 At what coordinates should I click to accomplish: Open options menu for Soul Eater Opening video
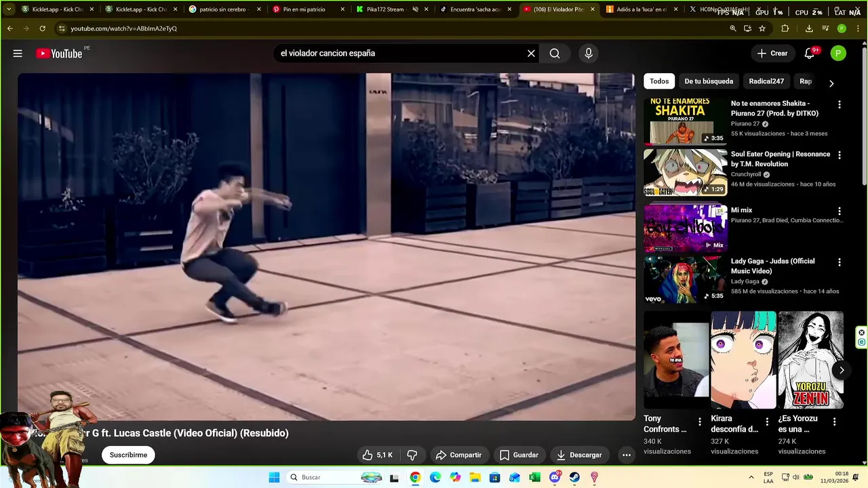(840, 155)
